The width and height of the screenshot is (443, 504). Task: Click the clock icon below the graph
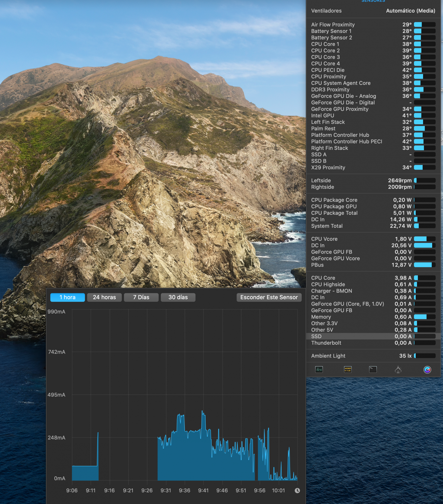pyautogui.click(x=297, y=490)
